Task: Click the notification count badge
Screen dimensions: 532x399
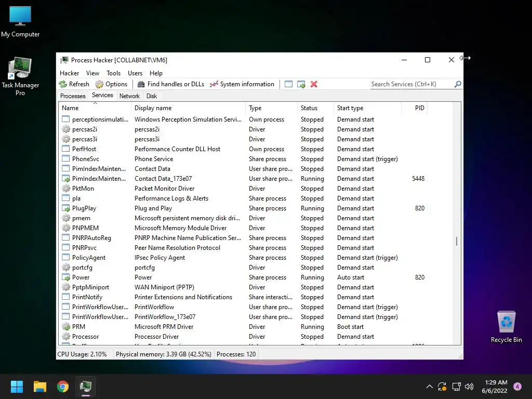Action: coord(517,387)
